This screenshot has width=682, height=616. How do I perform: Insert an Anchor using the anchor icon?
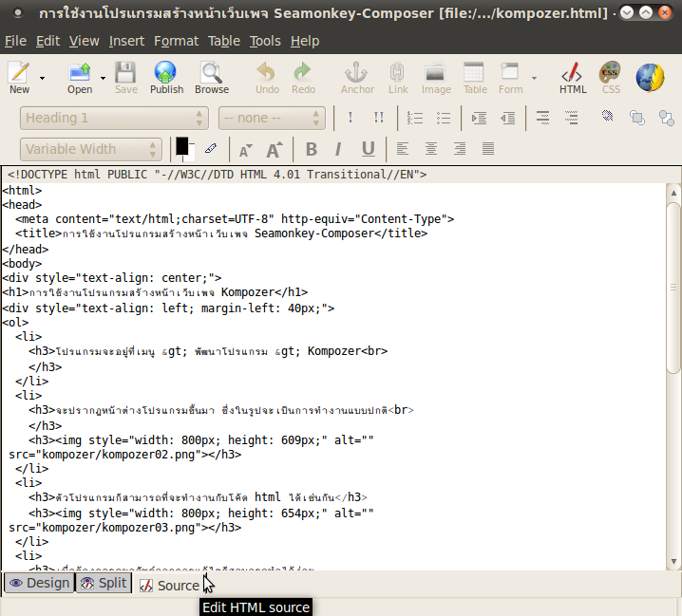[x=356, y=72]
